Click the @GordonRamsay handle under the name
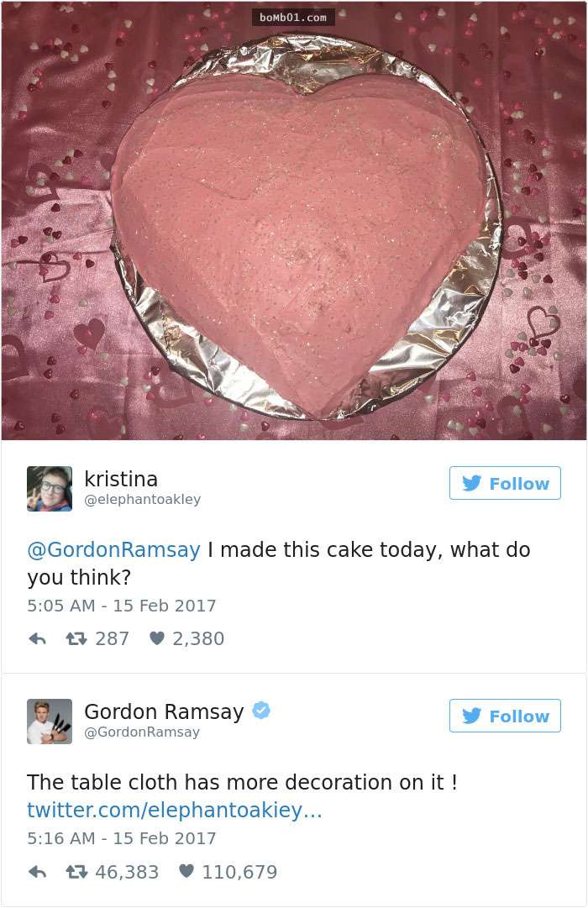This screenshot has width=588, height=908. tap(142, 732)
